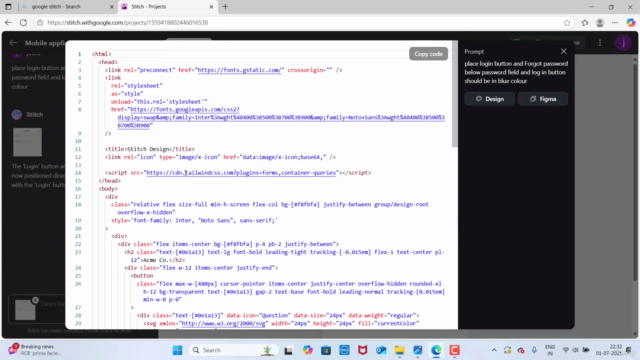The height and width of the screenshot is (360, 640).
Task: Click the taskbar Search box
Action: coord(233,350)
